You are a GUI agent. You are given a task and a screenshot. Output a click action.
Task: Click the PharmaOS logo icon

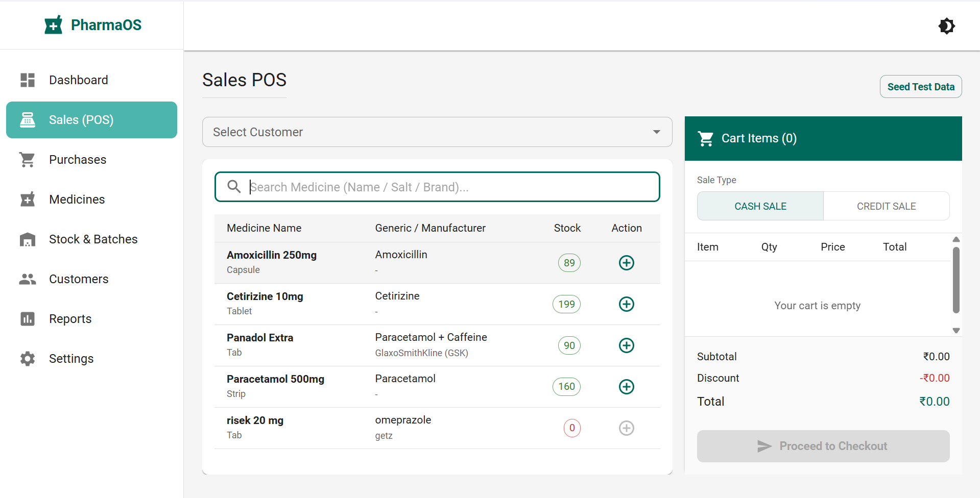53,25
